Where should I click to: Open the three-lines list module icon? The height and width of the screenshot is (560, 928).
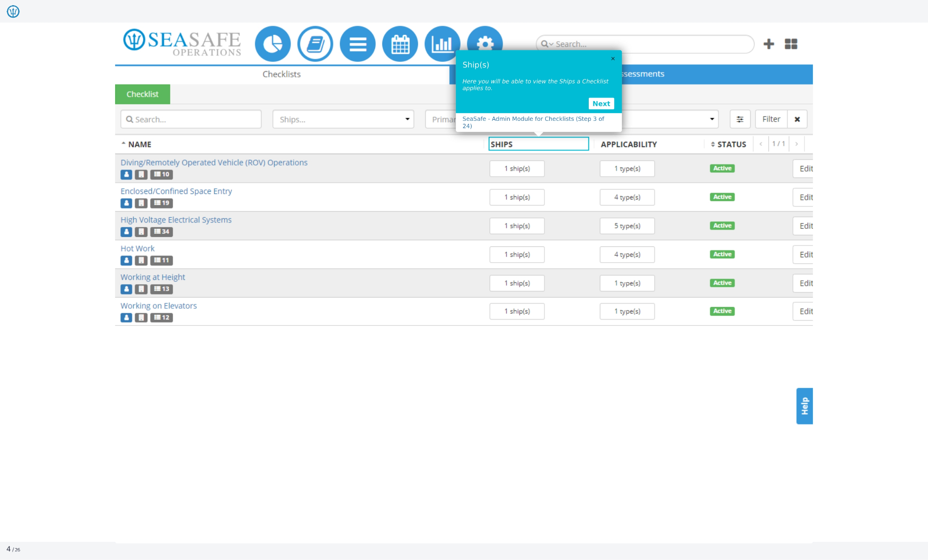click(358, 44)
